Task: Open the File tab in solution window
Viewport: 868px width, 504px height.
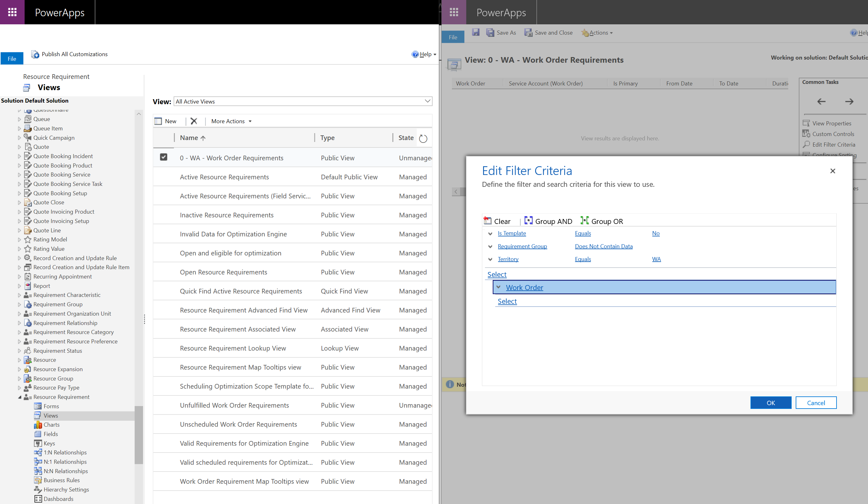Action: click(x=12, y=59)
